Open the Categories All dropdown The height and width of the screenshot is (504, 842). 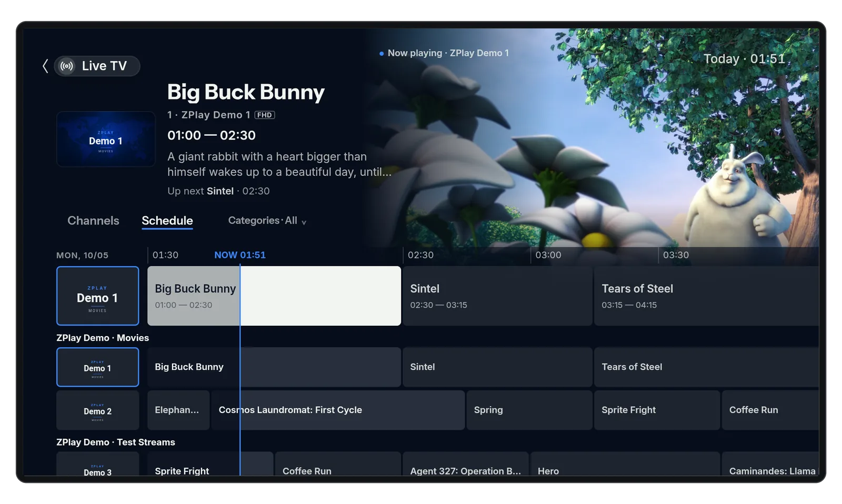coord(267,220)
